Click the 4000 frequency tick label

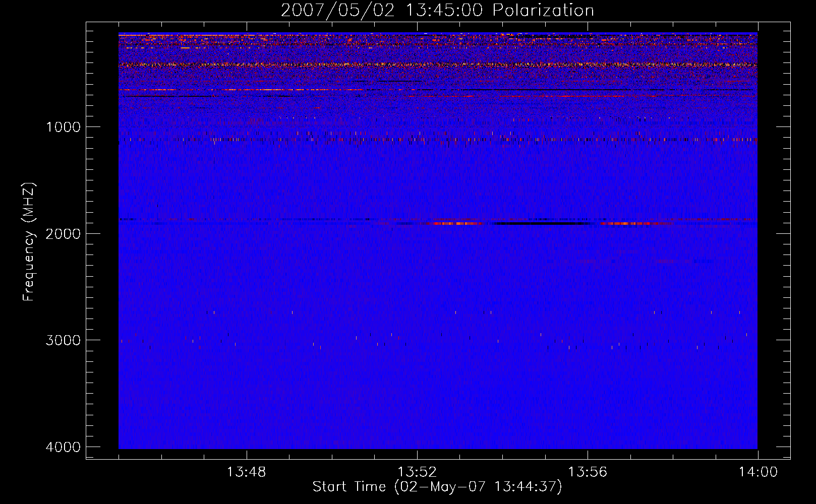click(x=63, y=447)
